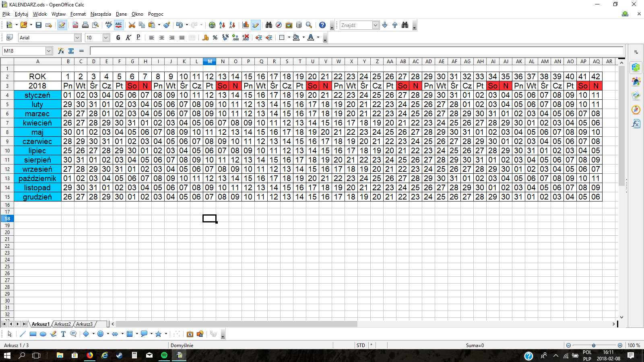Screen dimensions: 644x362
Task: Insert a hyperlink via globe icon
Action: (212, 25)
